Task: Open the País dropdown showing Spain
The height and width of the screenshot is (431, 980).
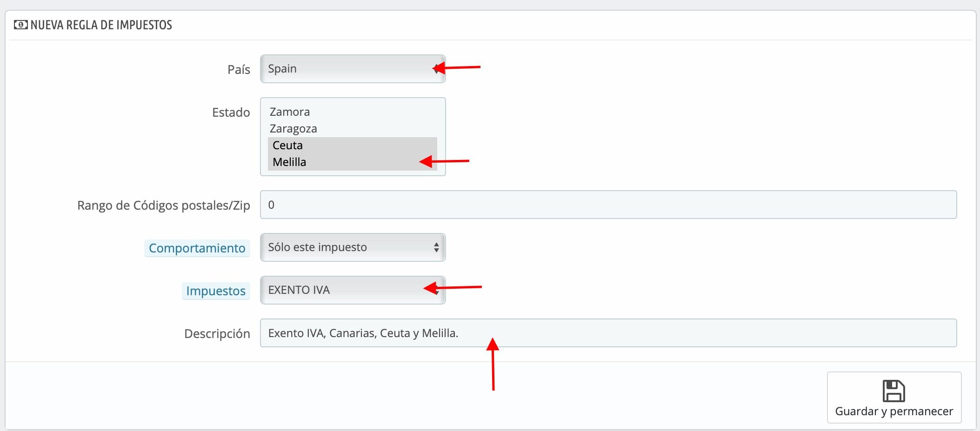Action: point(353,69)
